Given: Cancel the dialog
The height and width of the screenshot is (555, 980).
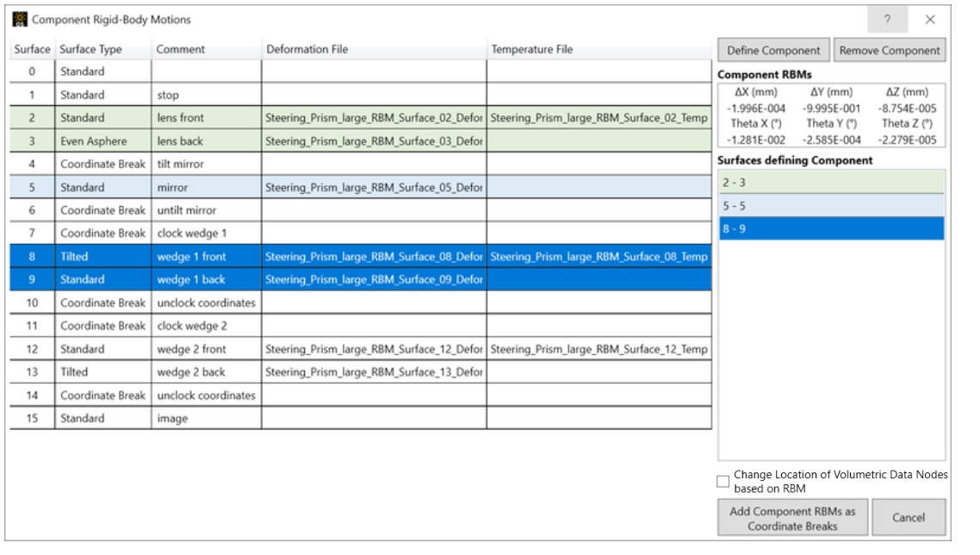Looking at the screenshot, I should tap(908, 518).
